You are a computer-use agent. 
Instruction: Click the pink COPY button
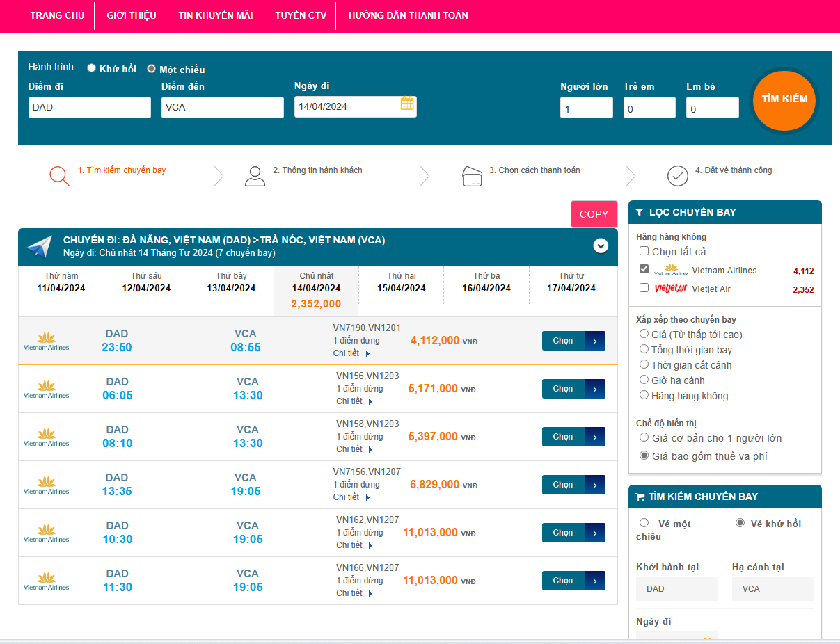click(x=594, y=214)
